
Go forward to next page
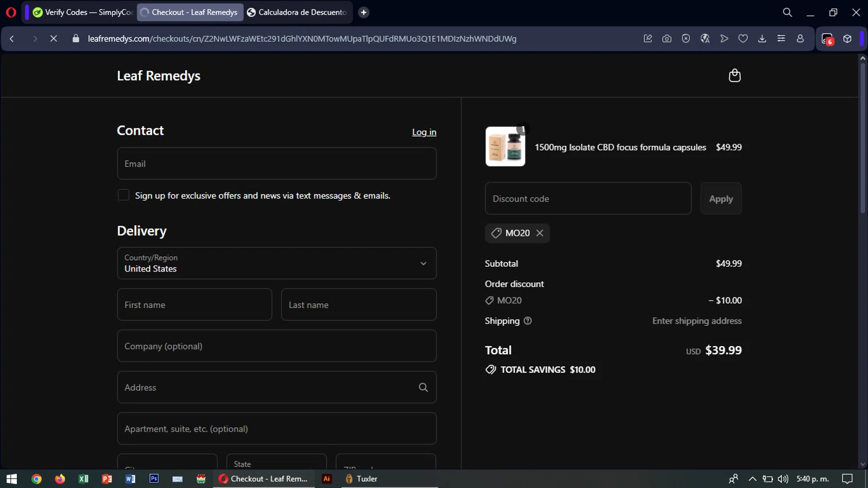tap(35, 39)
